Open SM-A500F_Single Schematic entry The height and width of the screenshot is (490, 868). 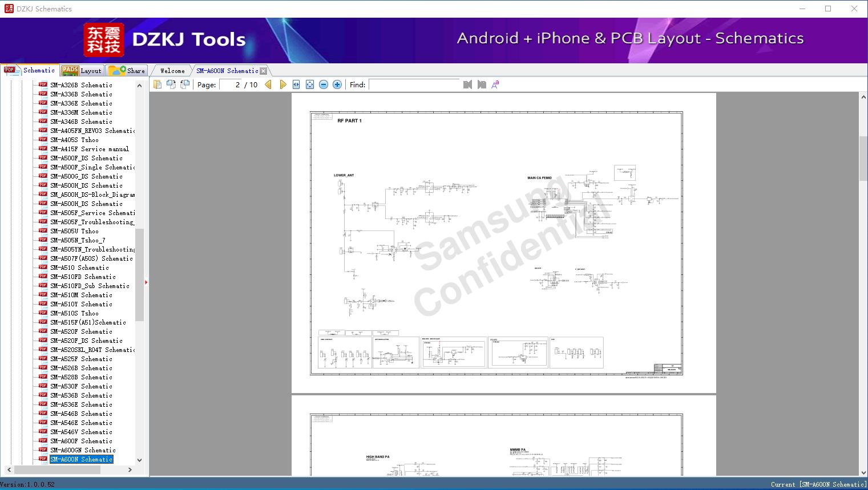pos(92,167)
